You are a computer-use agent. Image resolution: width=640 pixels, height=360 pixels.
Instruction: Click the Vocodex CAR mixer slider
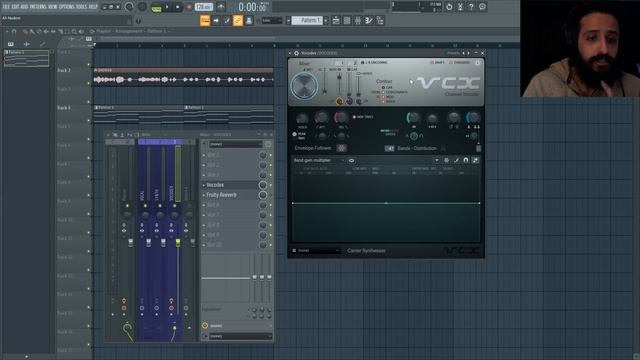coord(349,83)
